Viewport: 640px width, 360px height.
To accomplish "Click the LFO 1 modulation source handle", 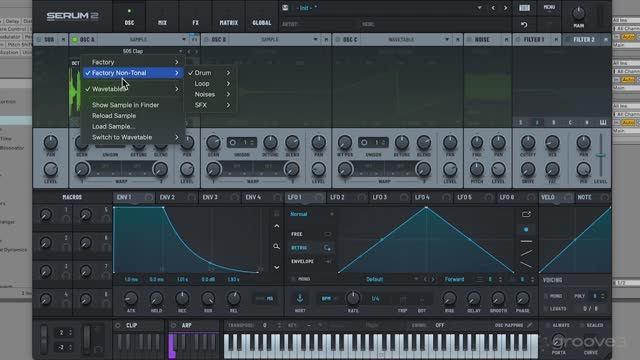I will [x=319, y=198].
